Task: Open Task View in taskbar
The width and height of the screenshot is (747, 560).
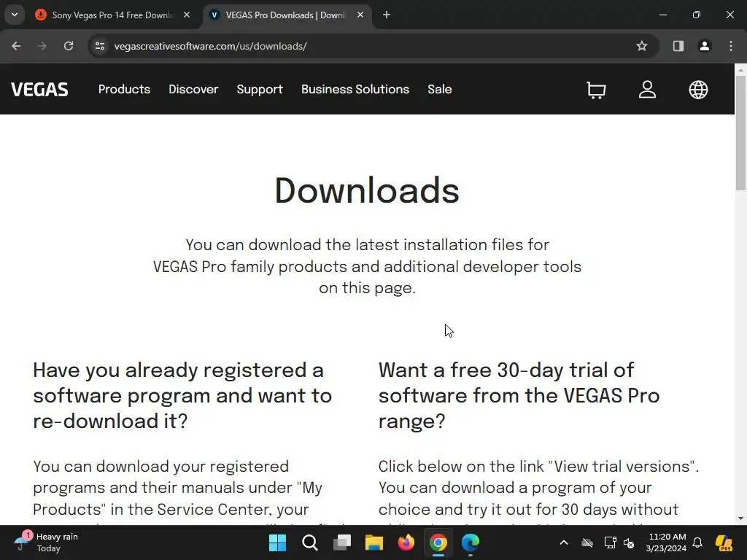Action: 341,542
